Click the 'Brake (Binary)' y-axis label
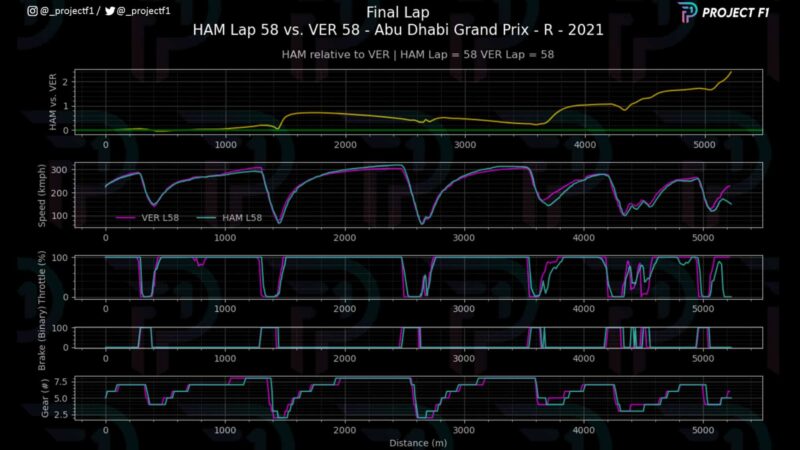 42,339
